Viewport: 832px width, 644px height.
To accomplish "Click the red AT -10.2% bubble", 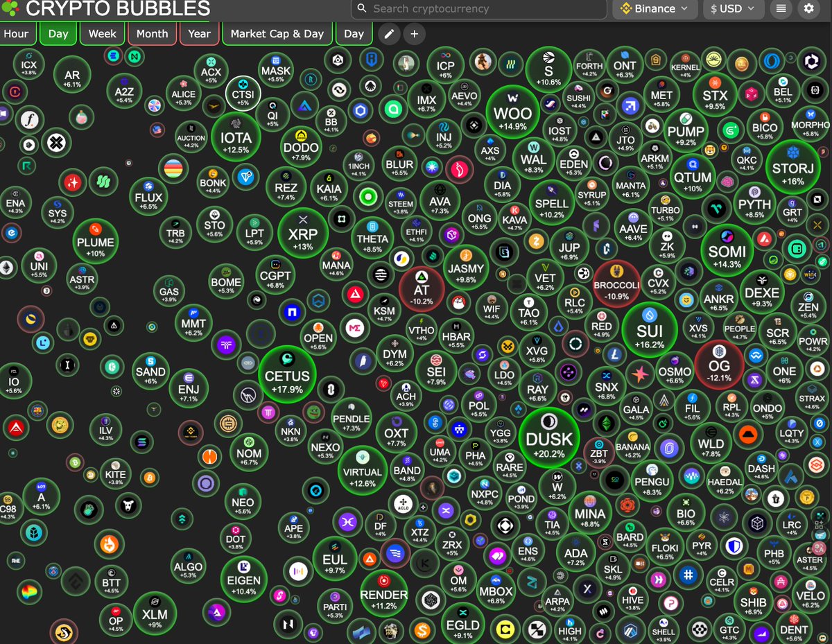I will point(422,289).
